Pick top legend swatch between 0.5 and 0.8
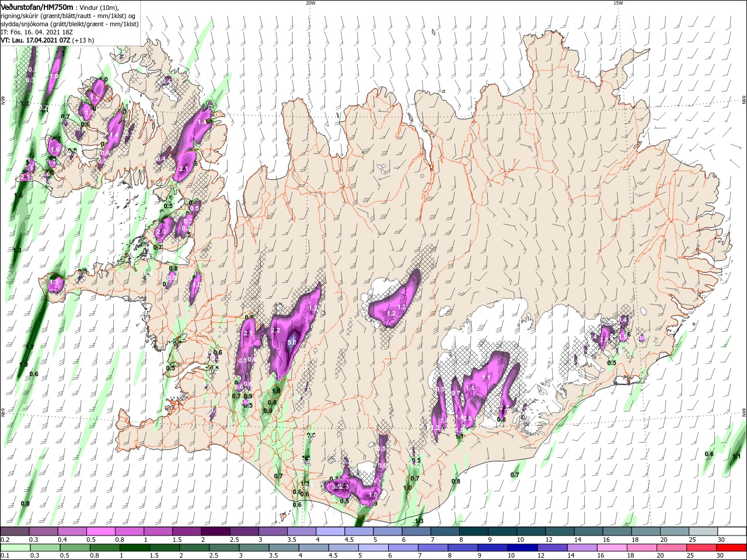Viewport: 747px width, 560px height. coord(100,531)
